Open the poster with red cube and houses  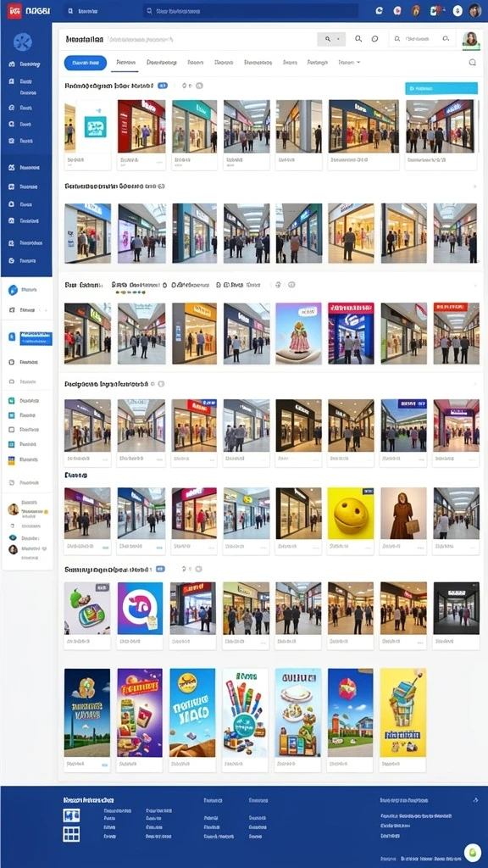(351, 712)
